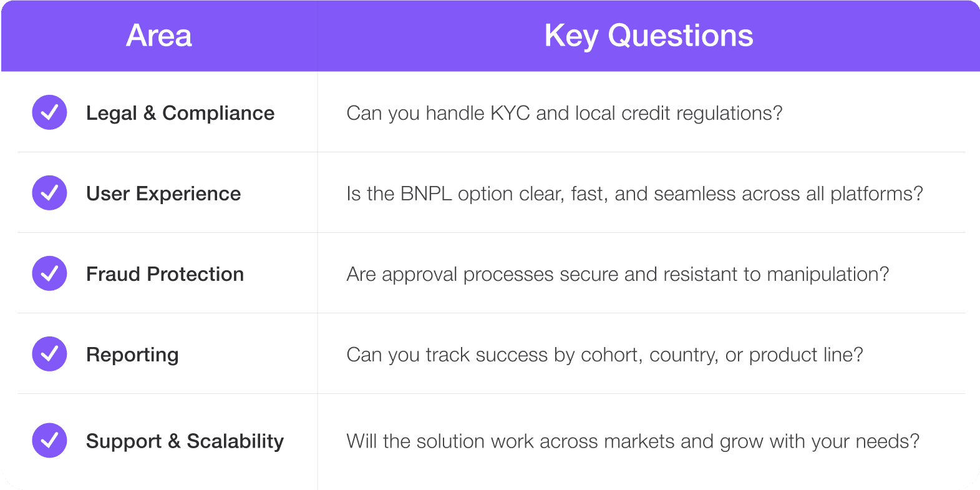Viewport: 980px width, 490px height.
Task: Click the word "KYC" in the Legal row
Action: [510, 113]
